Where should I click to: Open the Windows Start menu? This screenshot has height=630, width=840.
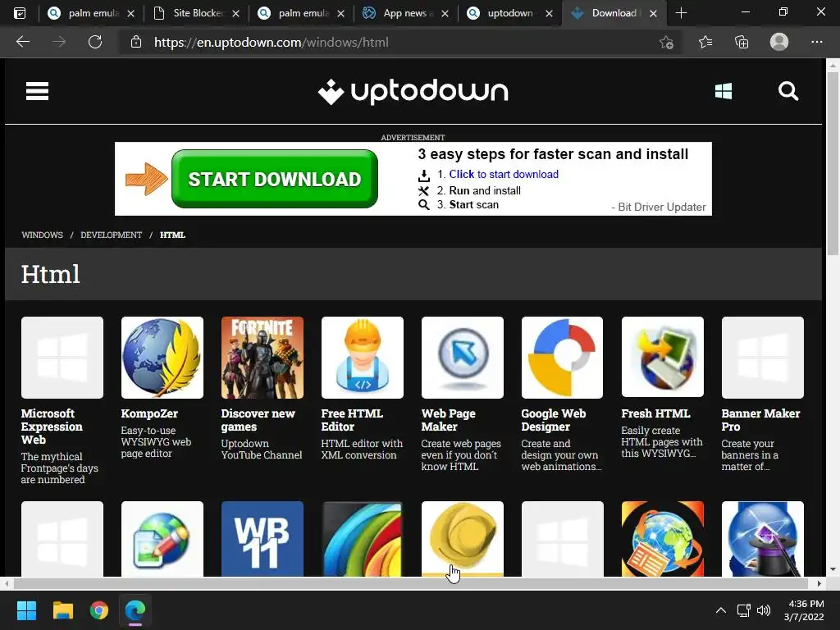coord(26,610)
